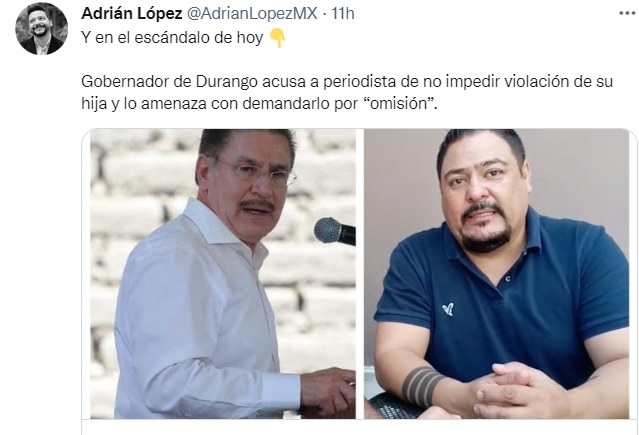The image size is (639, 435).
Task: Click the link card strip below the photos
Action: click(360, 427)
